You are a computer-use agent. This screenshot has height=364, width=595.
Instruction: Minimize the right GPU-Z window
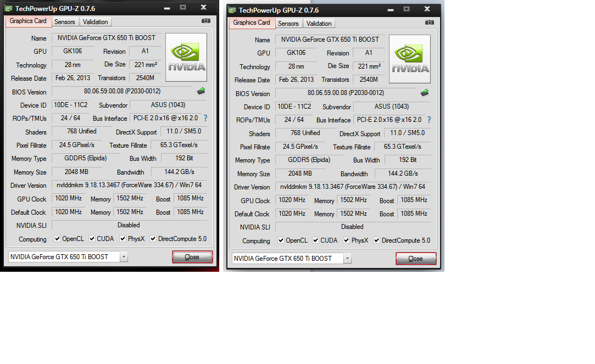[x=391, y=10]
